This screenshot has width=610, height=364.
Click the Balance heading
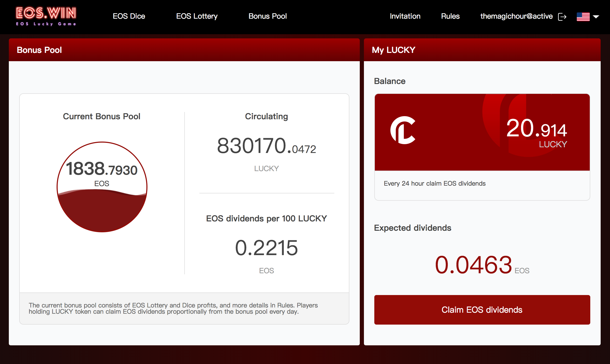point(390,81)
